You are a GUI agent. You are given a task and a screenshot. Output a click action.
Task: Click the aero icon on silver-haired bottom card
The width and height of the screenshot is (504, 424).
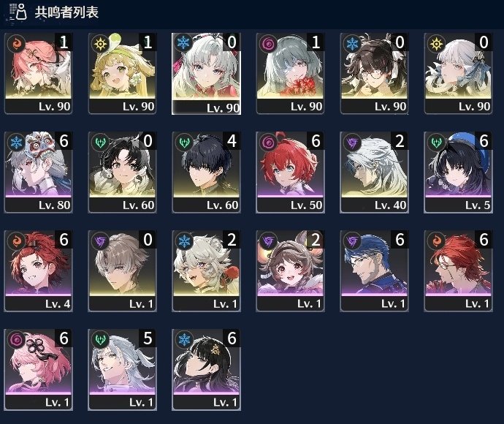pyautogui.click(x=100, y=340)
